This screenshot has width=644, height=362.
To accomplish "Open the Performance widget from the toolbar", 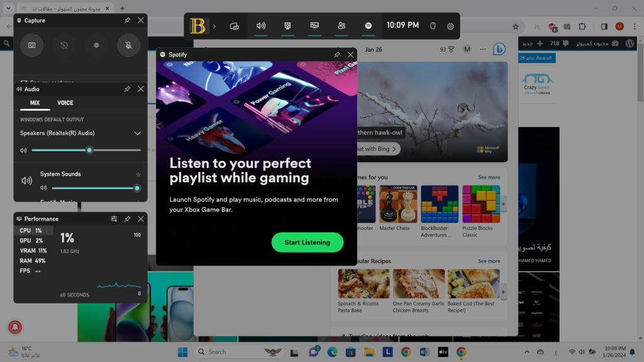I will [x=313, y=26].
